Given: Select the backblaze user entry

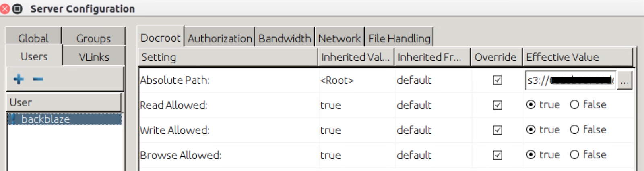Looking at the screenshot, I should coord(64,119).
